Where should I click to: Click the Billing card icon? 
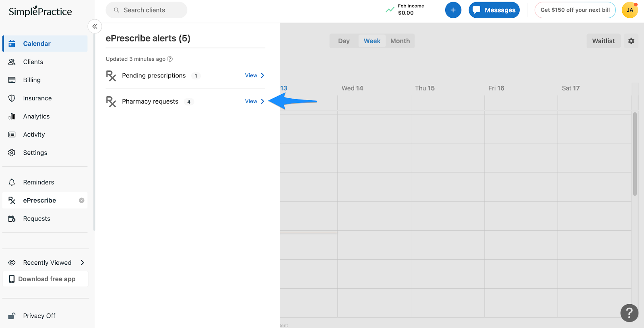[x=12, y=80]
